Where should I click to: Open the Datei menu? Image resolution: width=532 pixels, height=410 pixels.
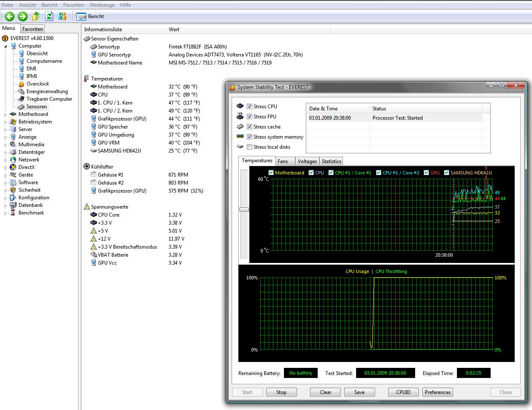click(8, 5)
